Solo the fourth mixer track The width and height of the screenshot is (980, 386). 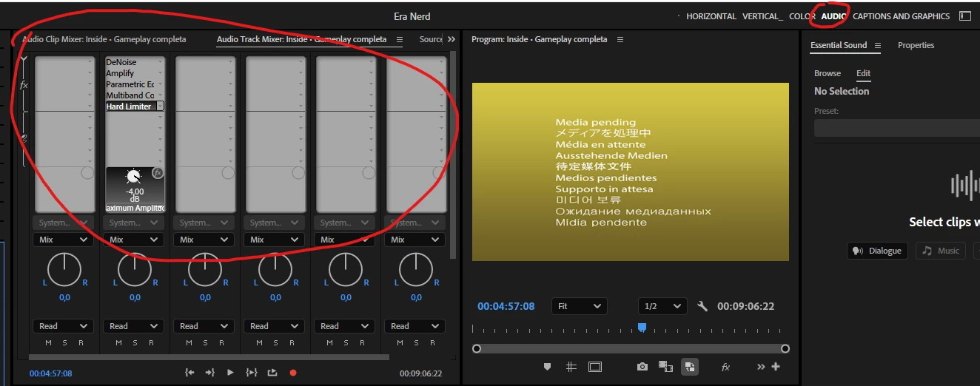275,342
